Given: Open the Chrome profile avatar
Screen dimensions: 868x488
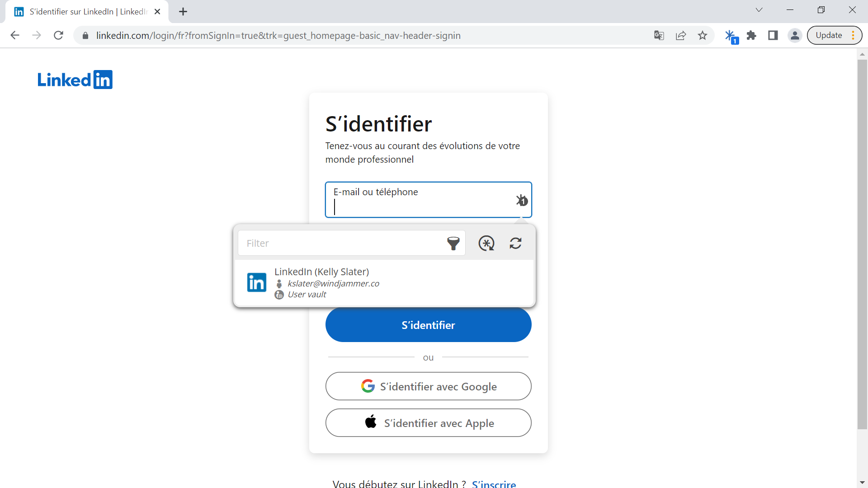Looking at the screenshot, I should point(795,35).
